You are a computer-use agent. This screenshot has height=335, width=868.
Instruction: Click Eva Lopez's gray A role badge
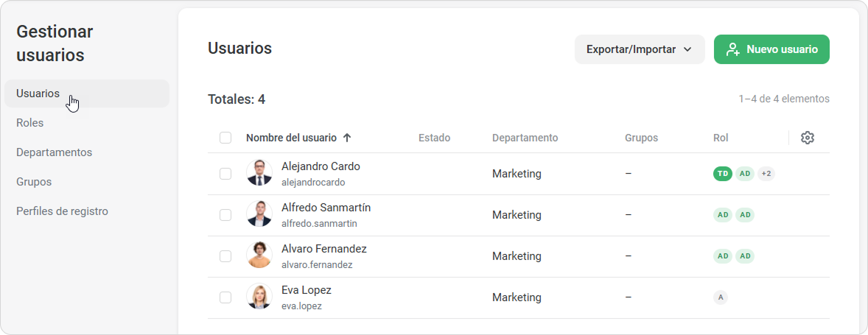tap(721, 297)
